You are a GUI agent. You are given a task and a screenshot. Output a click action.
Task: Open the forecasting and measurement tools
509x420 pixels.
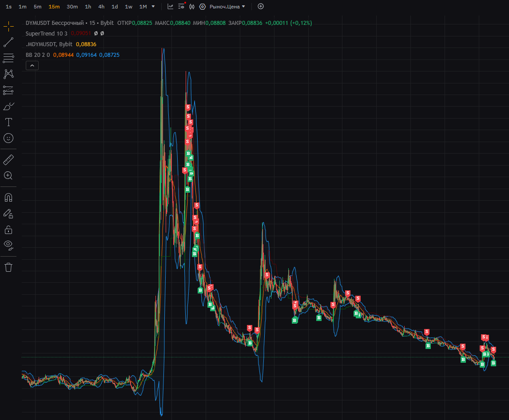pyautogui.click(x=8, y=90)
